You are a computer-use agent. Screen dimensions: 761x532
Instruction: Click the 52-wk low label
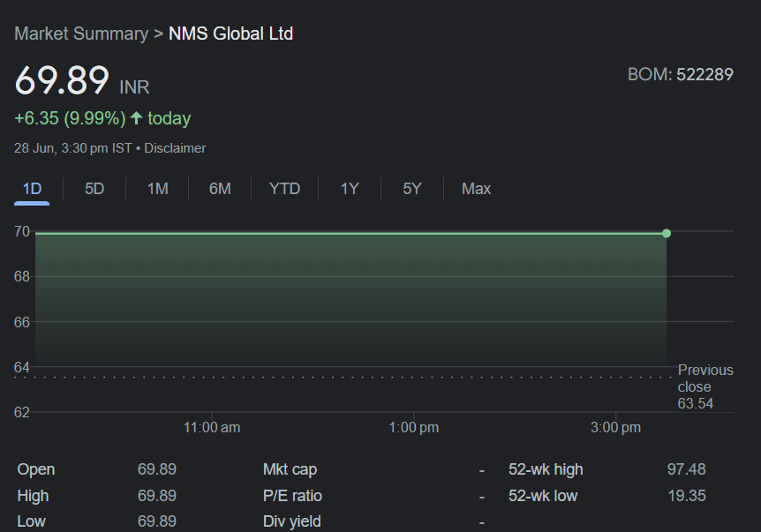pyautogui.click(x=543, y=496)
